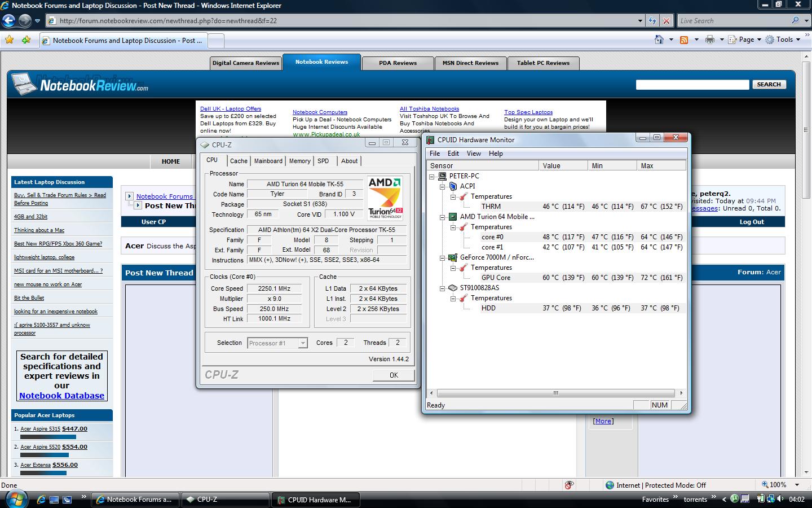This screenshot has height=508, width=812.
Task: Click the AMD Turion processor chip icon
Action: coord(453,217)
